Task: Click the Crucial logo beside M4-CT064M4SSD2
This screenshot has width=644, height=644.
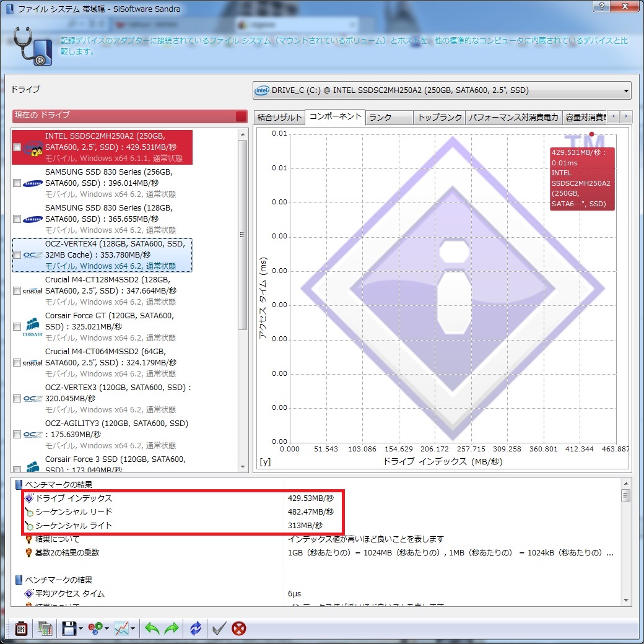Action: 32,363
